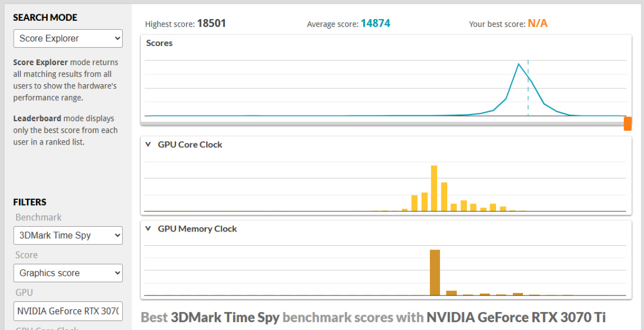The width and height of the screenshot is (644, 330).
Task: Click the GPU Core Clock title text
Action: (190, 144)
